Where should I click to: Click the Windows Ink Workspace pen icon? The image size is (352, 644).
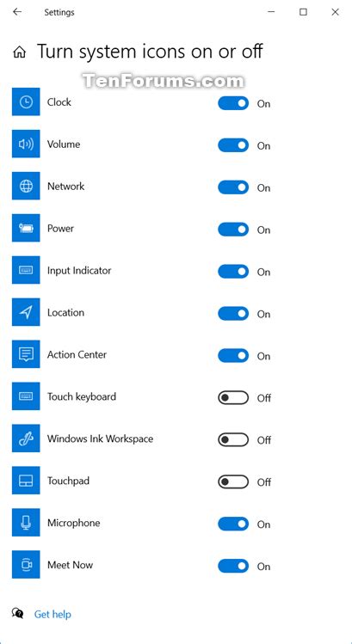click(x=26, y=439)
